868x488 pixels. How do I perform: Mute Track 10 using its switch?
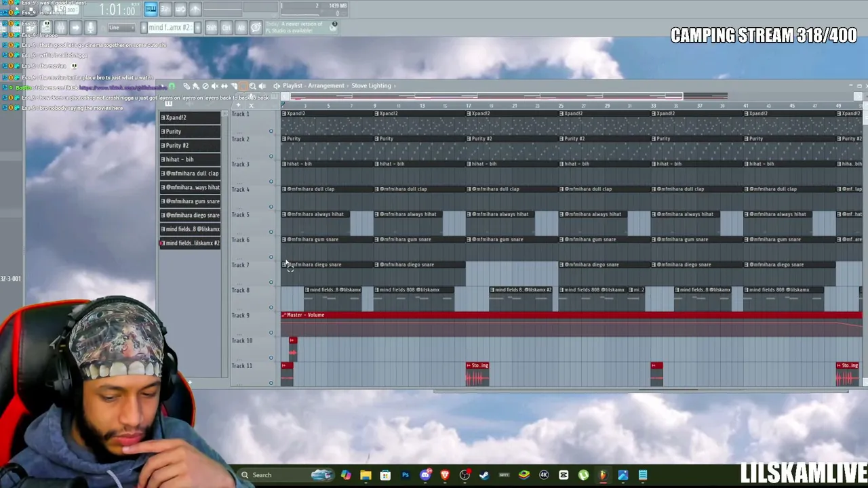point(271,358)
